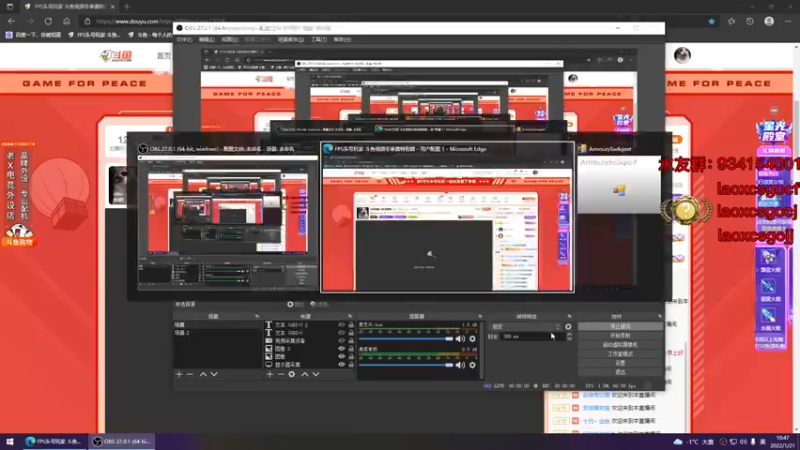The height and width of the screenshot is (450, 800).
Task: Move the source up with the Sources up arrow
Action: (305, 374)
